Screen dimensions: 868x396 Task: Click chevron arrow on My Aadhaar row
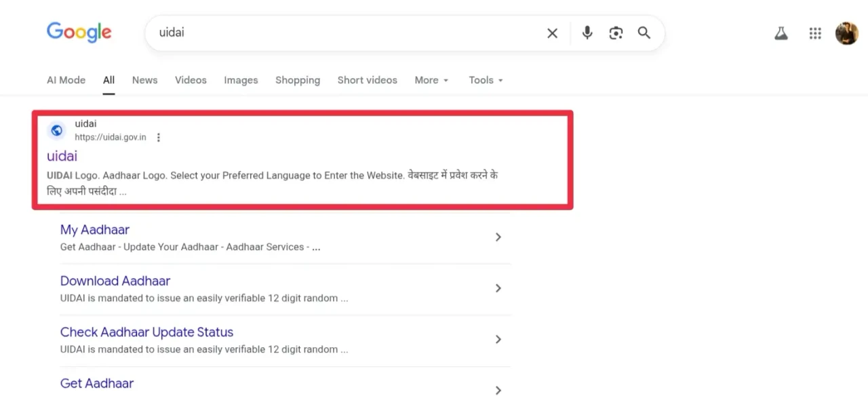(x=498, y=237)
